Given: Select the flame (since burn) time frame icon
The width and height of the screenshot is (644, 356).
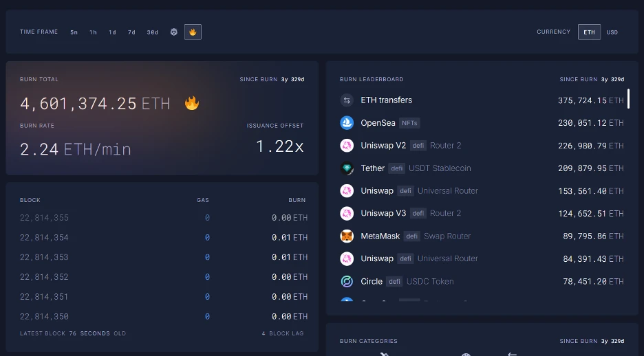Looking at the screenshot, I should click(x=193, y=32).
